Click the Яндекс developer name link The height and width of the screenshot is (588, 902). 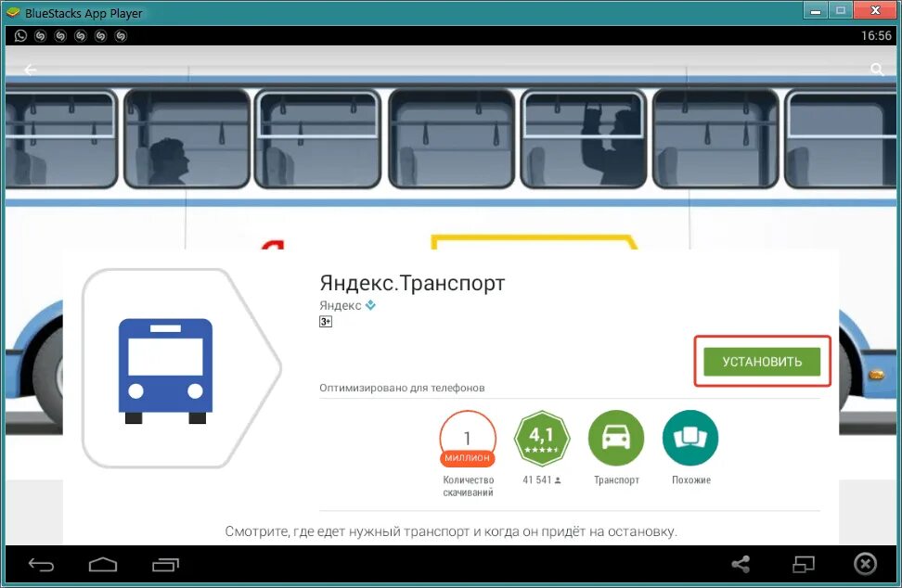pos(340,305)
